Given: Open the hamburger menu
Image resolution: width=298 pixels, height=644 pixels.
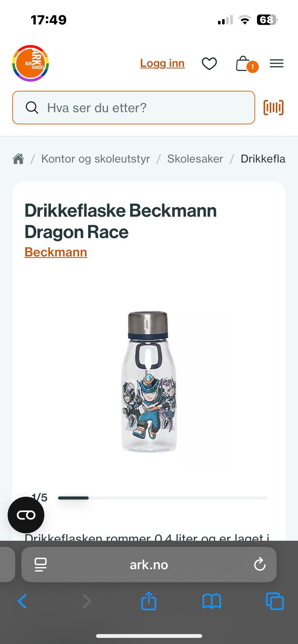Looking at the screenshot, I should click(277, 63).
